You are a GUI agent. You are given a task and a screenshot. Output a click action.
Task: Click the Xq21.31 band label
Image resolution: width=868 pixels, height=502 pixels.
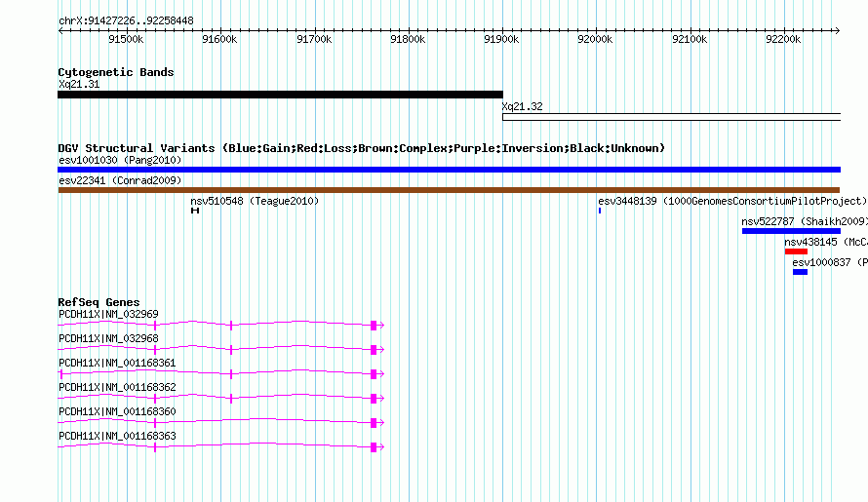click(x=79, y=85)
